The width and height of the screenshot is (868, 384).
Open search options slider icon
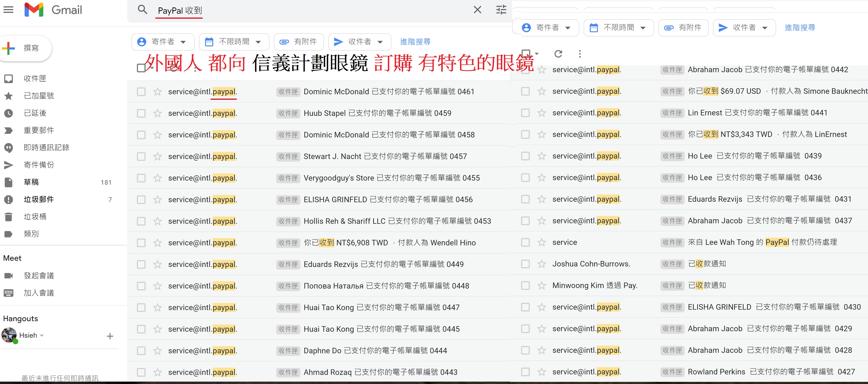coord(501,10)
